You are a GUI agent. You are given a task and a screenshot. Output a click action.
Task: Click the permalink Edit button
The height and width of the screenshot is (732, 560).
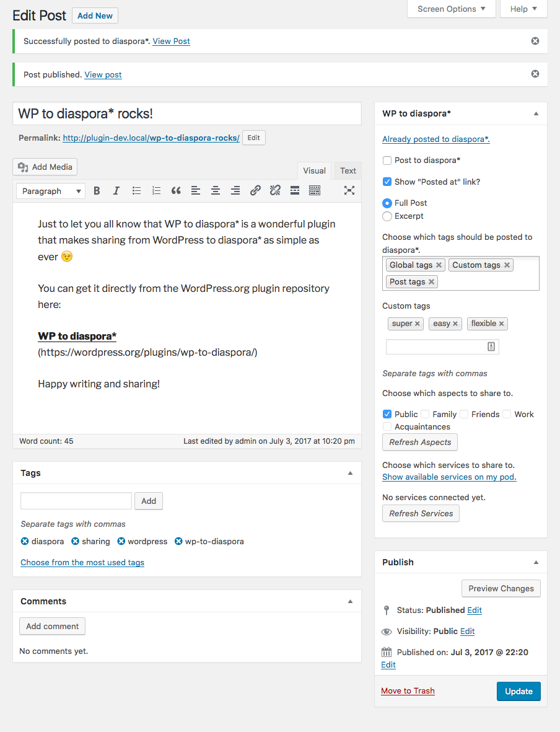[x=254, y=138]
